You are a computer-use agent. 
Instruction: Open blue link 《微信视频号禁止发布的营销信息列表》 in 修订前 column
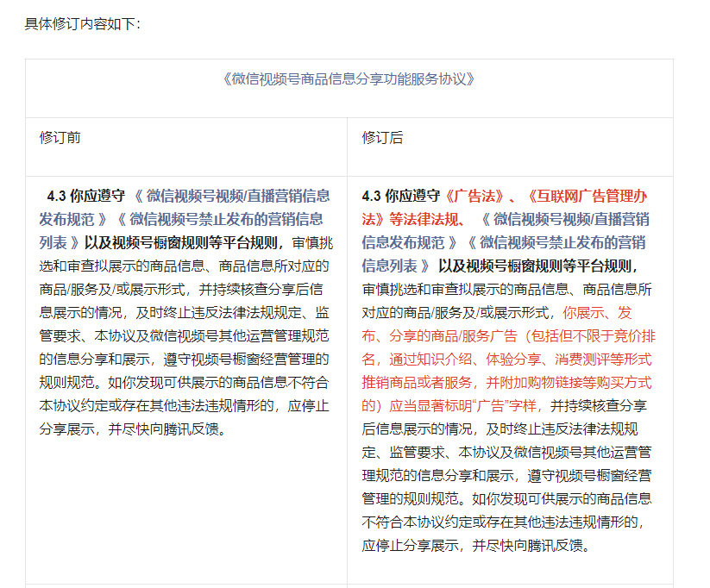click(181, 231)
